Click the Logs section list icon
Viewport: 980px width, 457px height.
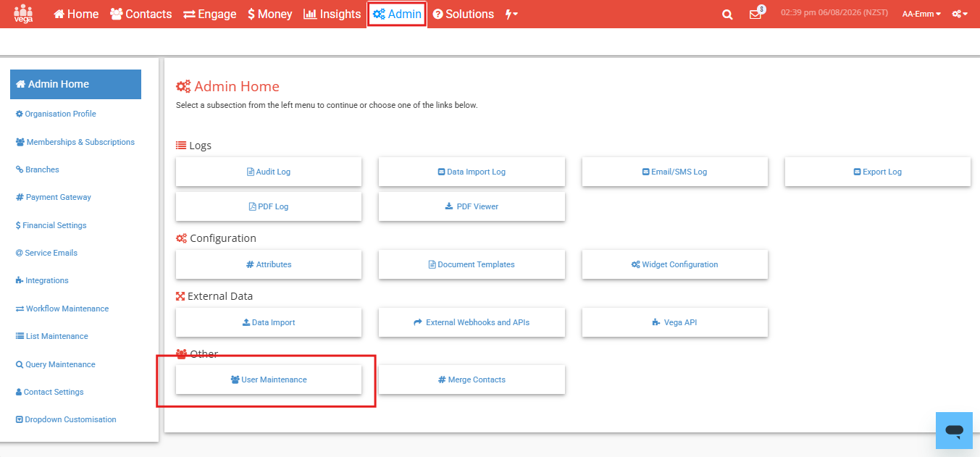pos(181,146)
